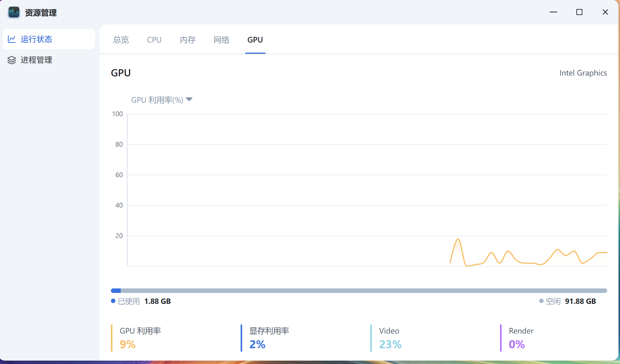Viewport: 620px width, 364px height.
Task: Click the 40 y-axis label
Action: pyautogui.click(x=119, y=205)
